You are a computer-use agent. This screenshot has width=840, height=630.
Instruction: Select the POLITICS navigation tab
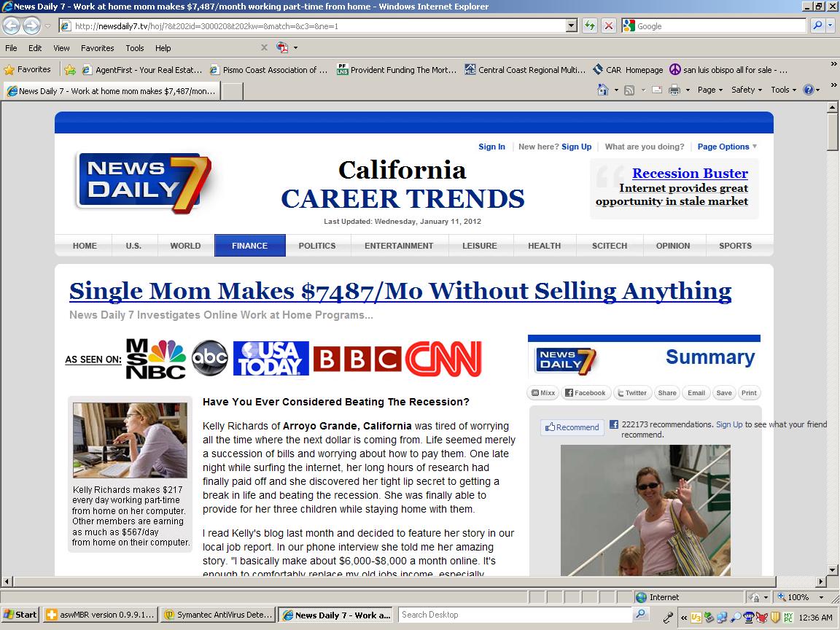[317, 246]
